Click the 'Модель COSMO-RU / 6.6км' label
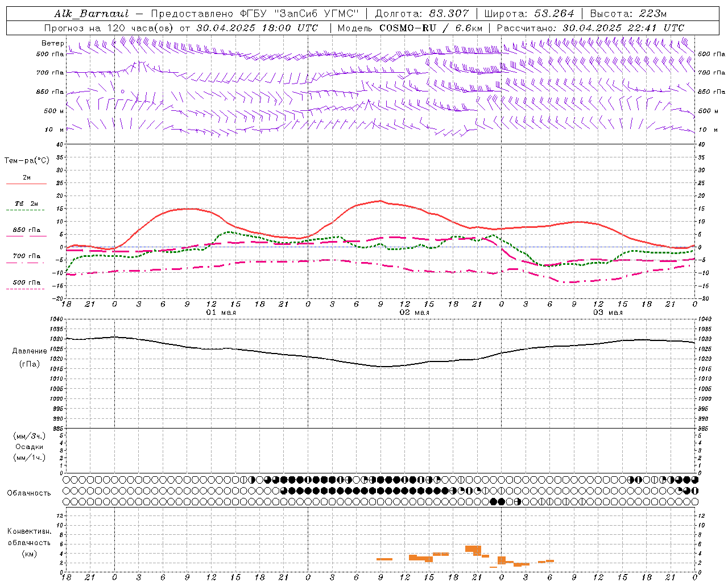 410,28
